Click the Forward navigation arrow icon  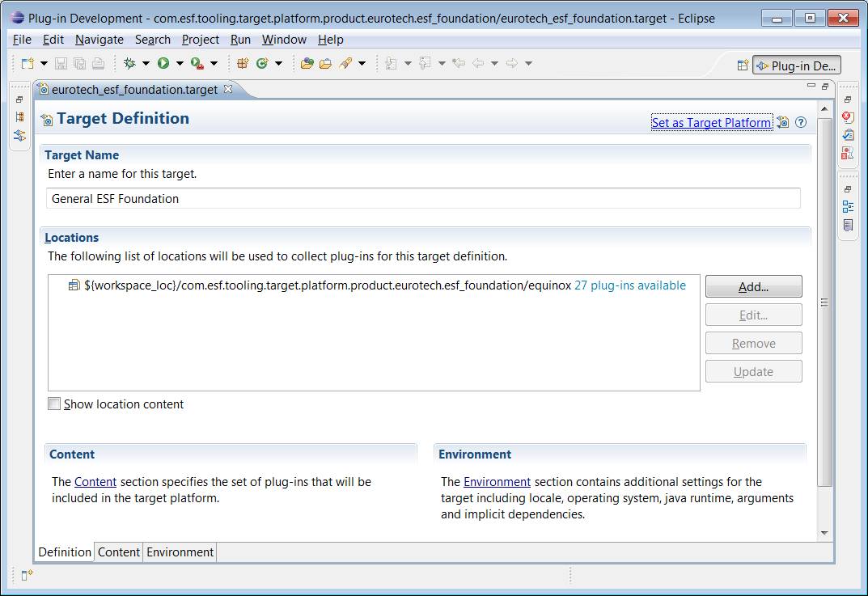512,63
